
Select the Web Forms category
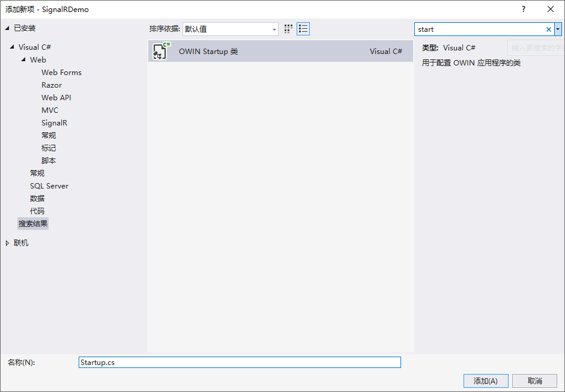tap(61, 73)
